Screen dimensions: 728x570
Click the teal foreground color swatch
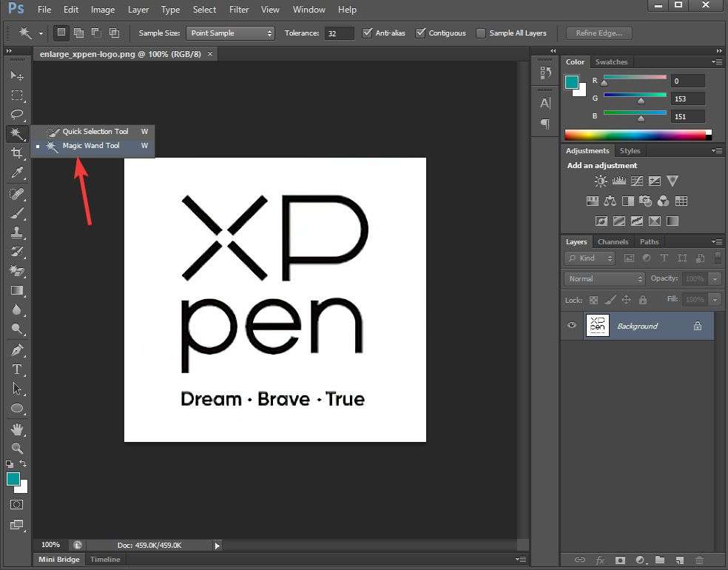572,82
